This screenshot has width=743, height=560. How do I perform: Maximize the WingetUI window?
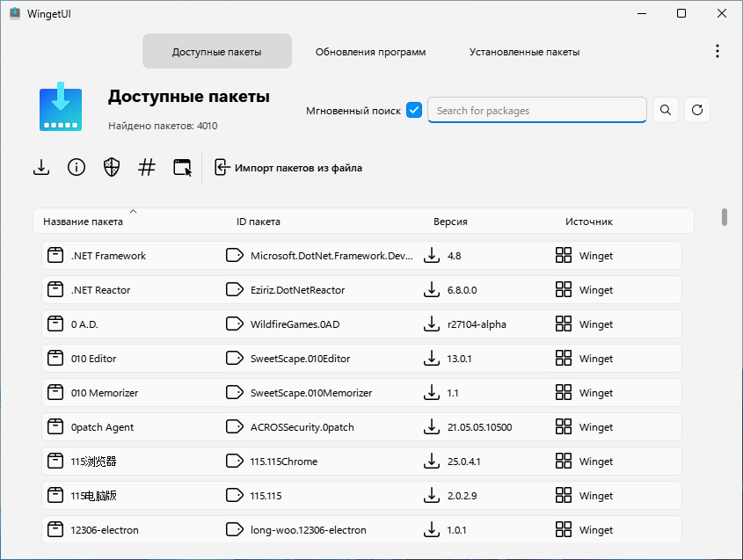click(x=681, y=13)
